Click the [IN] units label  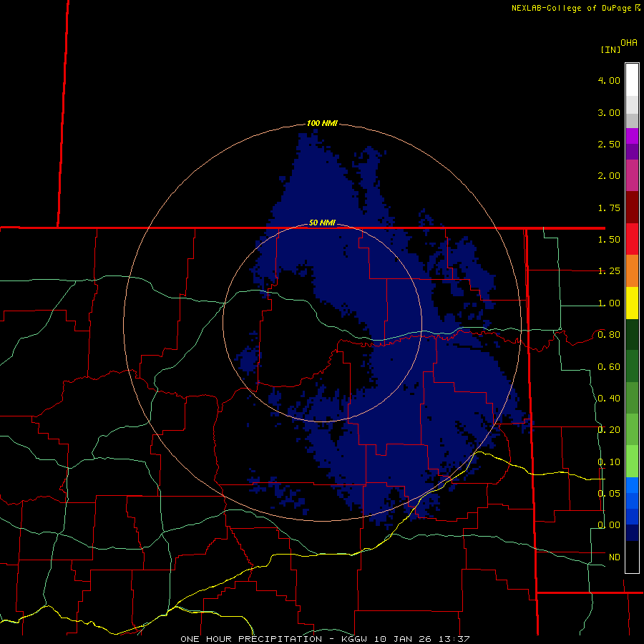610,49
